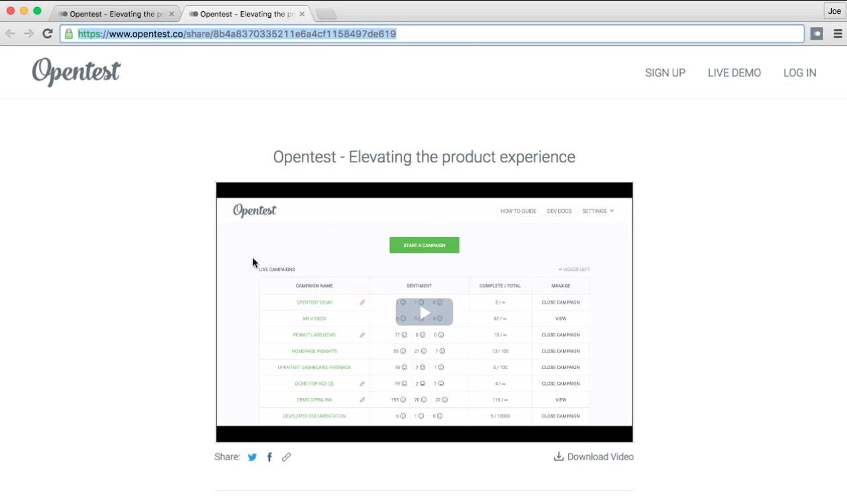Click START A CAMPAIGN in the video frame

424,245
